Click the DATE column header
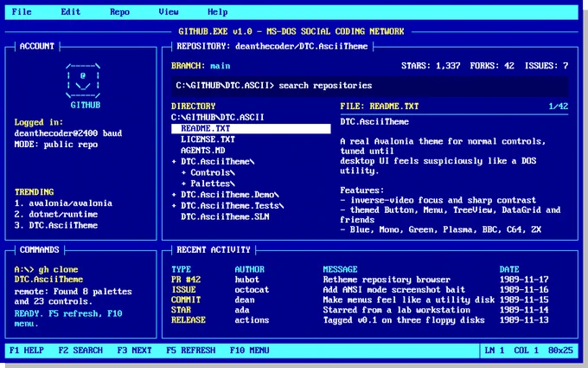 [x=509, y=269]
